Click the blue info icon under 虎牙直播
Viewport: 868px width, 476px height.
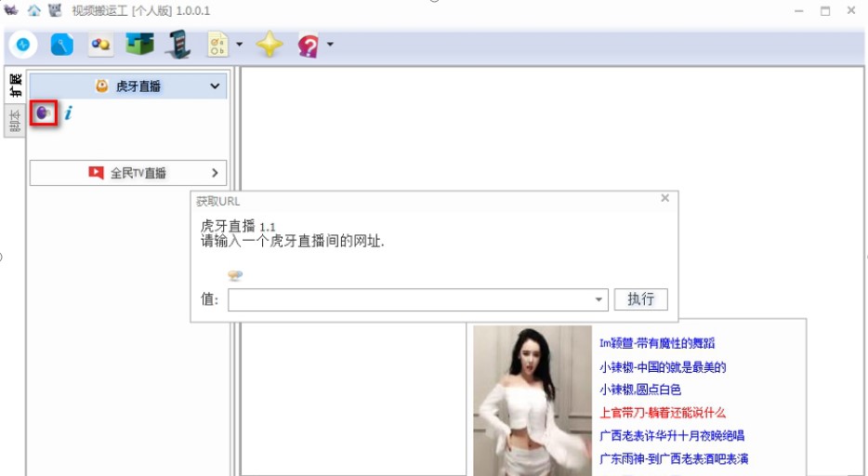(x=68, y=113)
